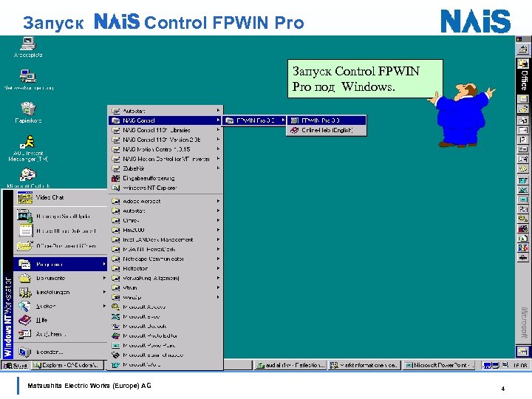The width and height of the screenshot is (532, 399).
Task: Click the Eingabeaufforderung command prompt icon
Action: click(116, 178)
